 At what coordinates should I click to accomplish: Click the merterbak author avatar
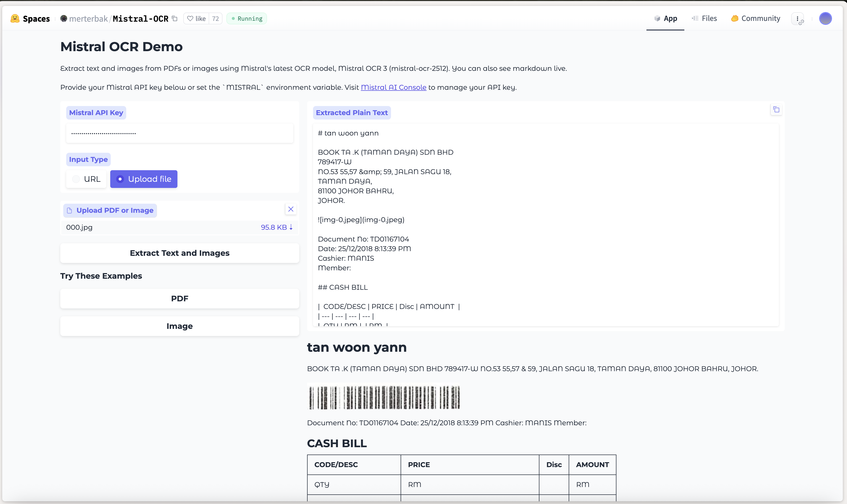(63, 18)
